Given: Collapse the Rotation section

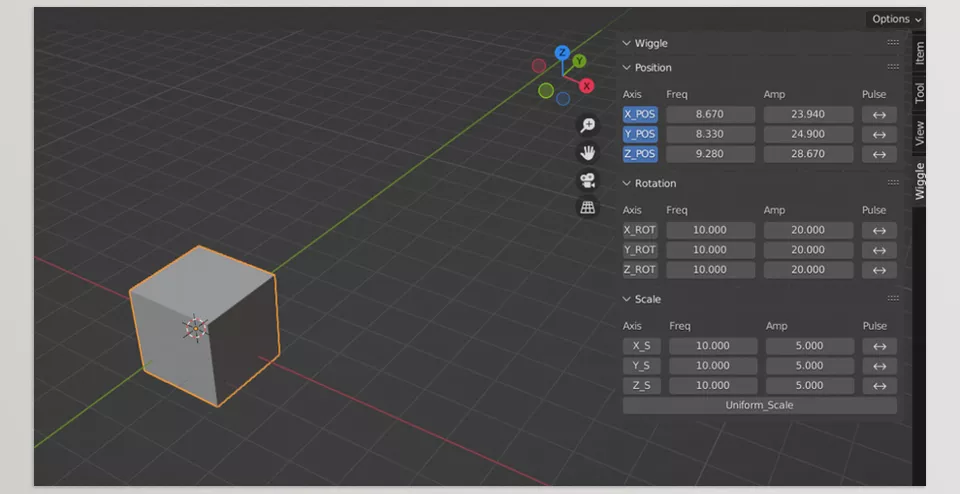Looking at the screenshot, I should [626, 183].
